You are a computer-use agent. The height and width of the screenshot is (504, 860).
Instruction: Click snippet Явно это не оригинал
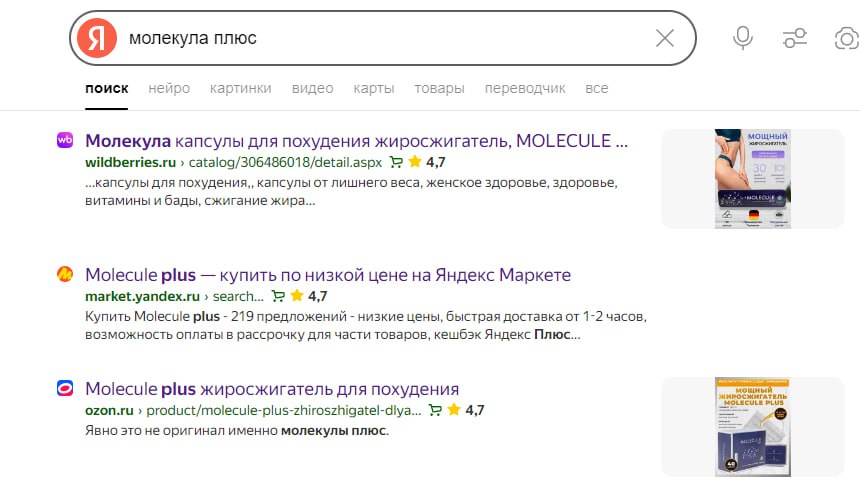point(237,431)
